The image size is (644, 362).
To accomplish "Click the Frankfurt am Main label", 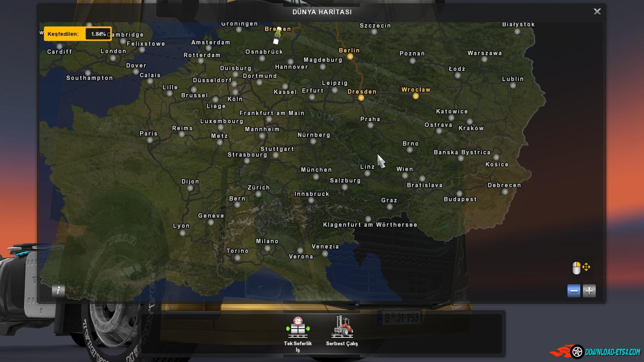I will point(272,113).
